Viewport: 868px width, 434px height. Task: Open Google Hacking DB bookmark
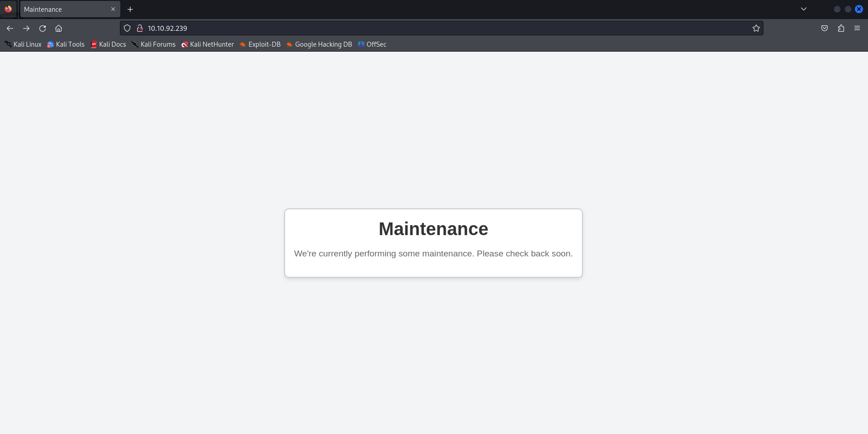pos(319,44)
